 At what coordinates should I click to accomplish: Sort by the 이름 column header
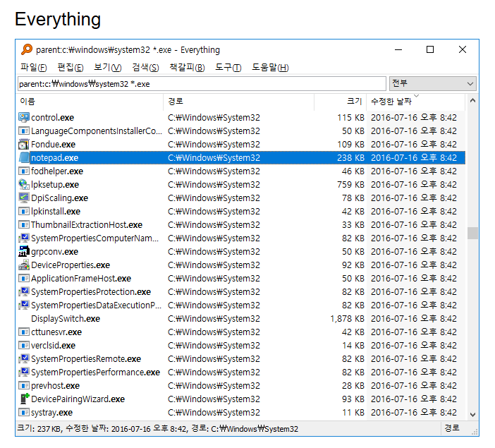pyautogui.click(x=90, y=102)
